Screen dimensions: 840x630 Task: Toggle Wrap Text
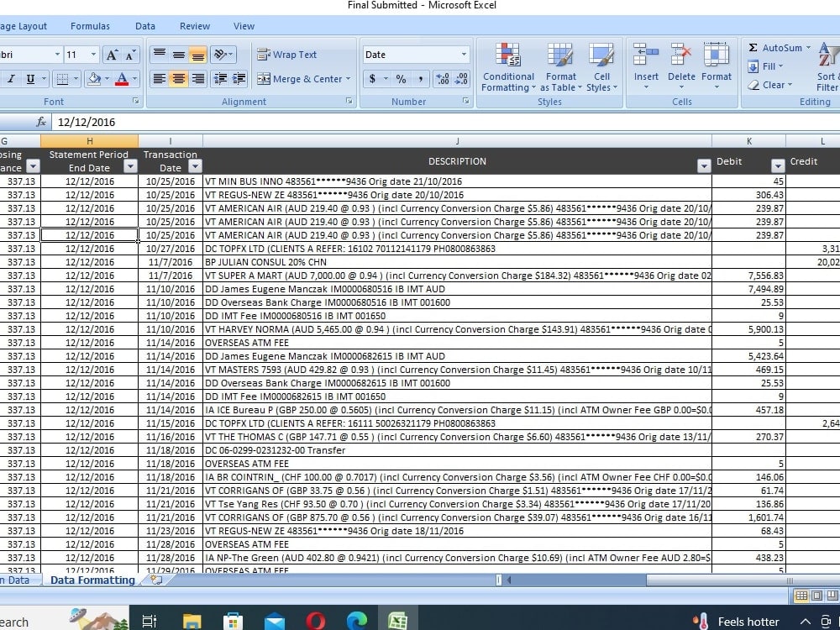point(286,54)
